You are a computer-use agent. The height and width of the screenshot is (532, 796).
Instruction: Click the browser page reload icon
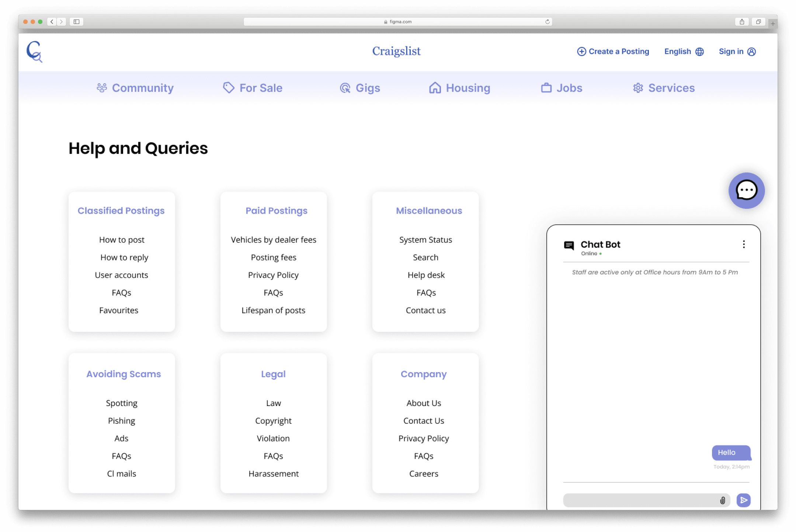click(x=547, y=22)
